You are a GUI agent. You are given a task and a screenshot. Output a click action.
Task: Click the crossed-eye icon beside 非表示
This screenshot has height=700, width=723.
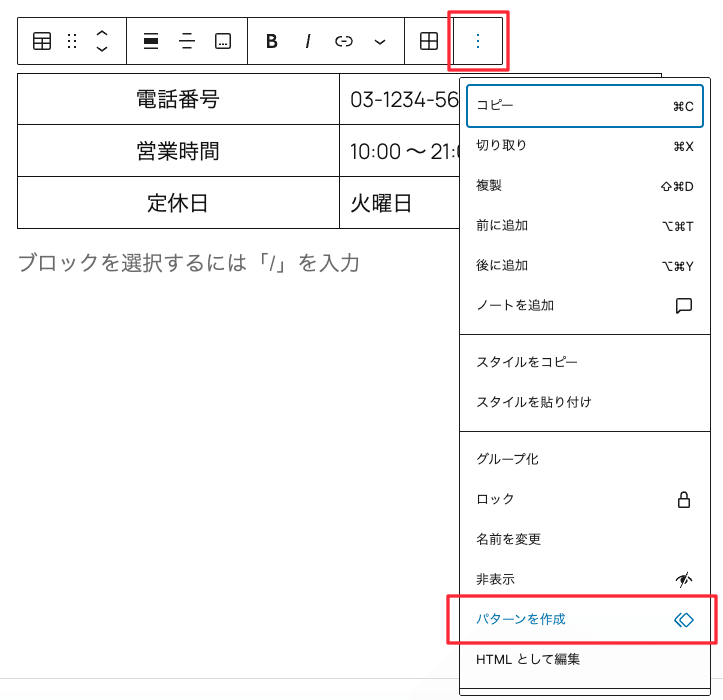click(x=684, y=579)
